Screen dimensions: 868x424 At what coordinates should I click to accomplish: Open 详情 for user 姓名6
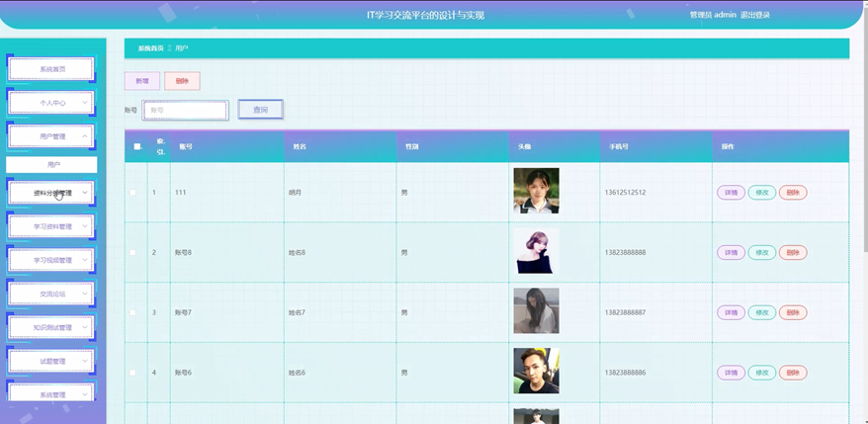pyautogui.click(x=732, y=373)
